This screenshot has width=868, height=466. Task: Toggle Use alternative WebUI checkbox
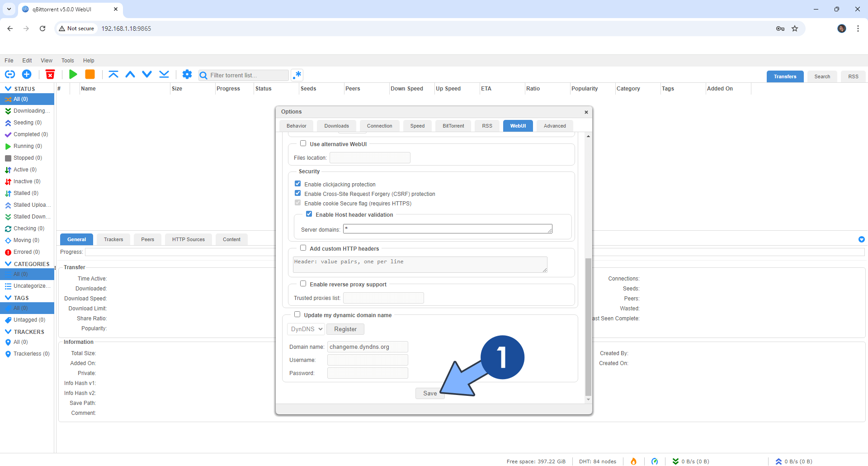(303, 143)
